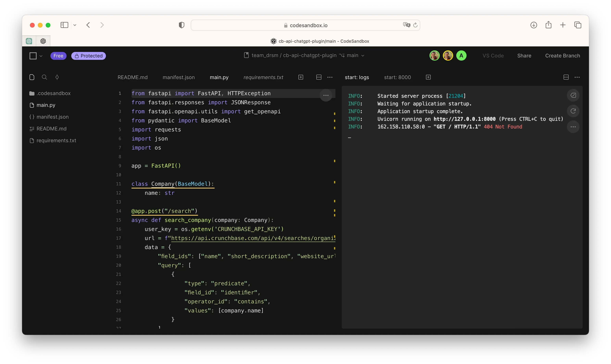Check the workspace checkbox near the Free badge
This screenshot has height=364, width=611.
[33, 56]
